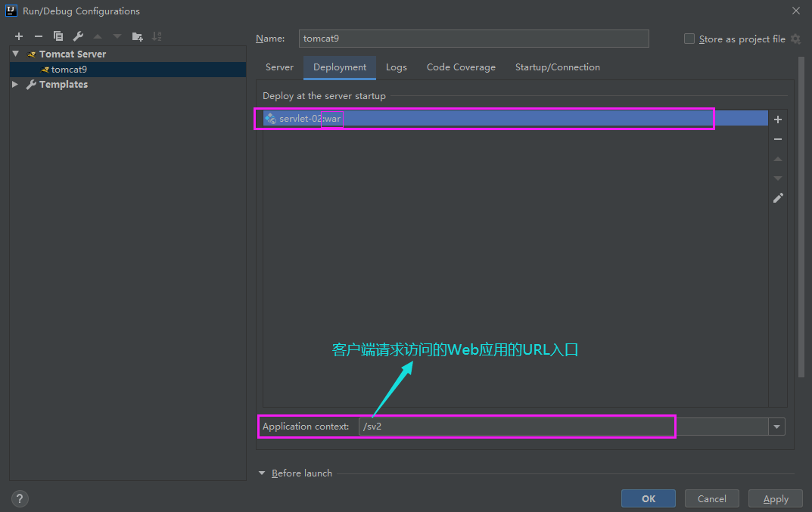Open the Application context dropdown arrow
This screenshot has width=812, height=512.
click(776, 427)
